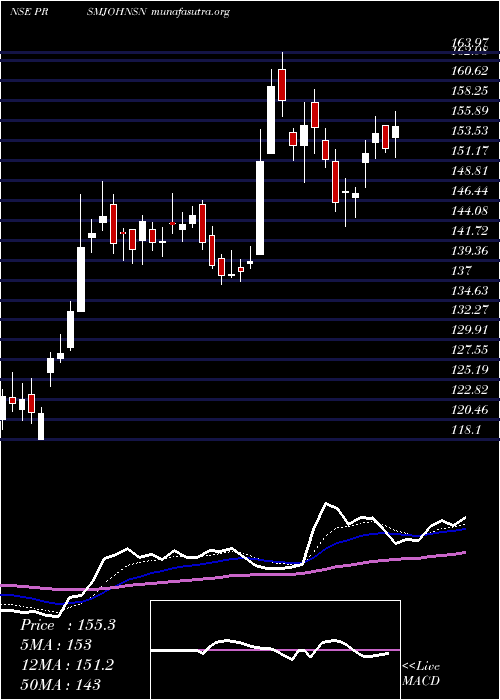Viewport: 500px width, 700px height.
Task: Click the 132.27 price axis label
Action: pos(469,309)
